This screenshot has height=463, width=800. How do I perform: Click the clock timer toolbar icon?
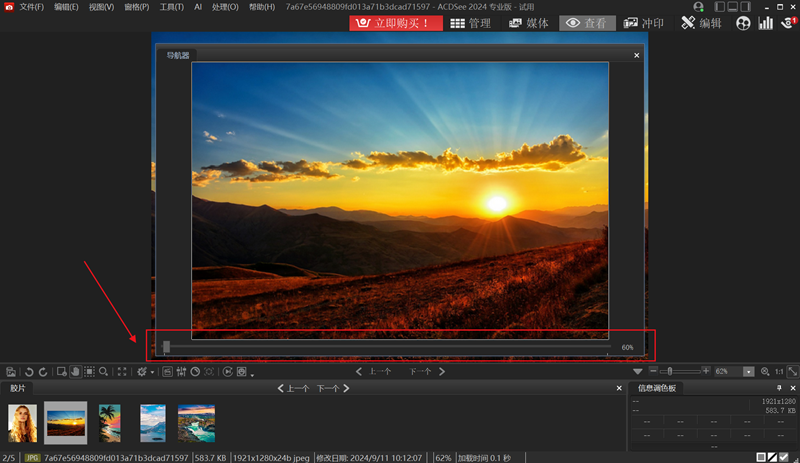[x=195, y=372]
